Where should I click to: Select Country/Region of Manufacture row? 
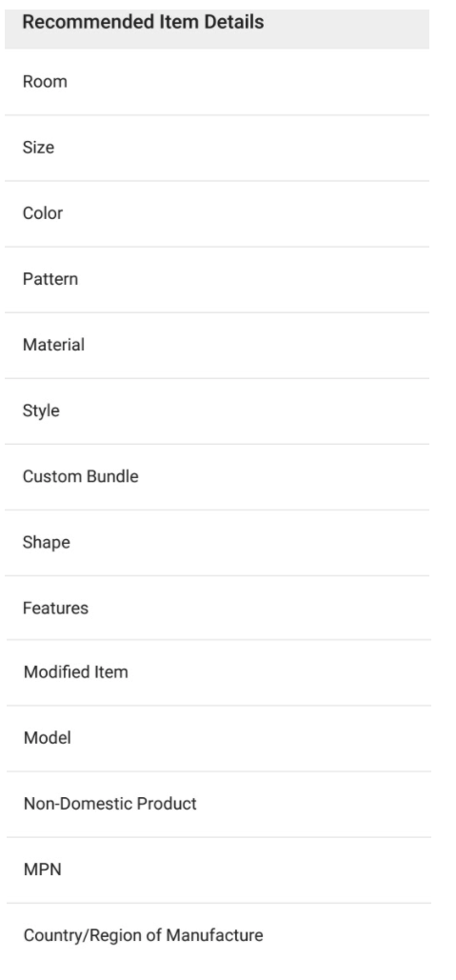219,935
